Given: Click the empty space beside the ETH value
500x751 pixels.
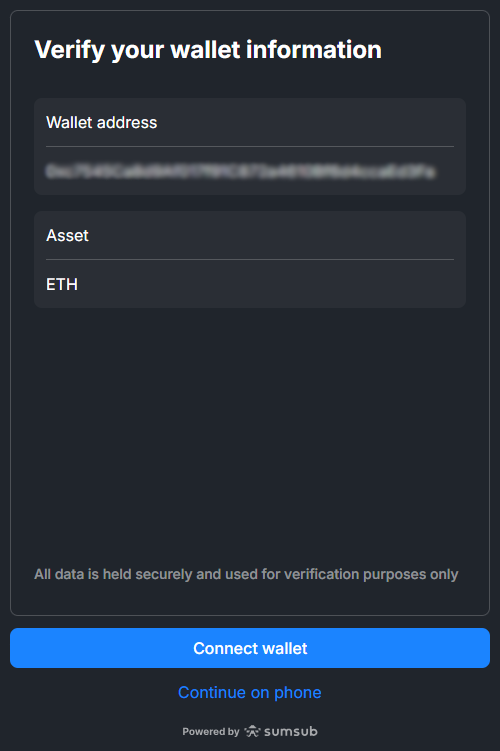Looking at the screenshot, I should pyautogui.click(x=268, y=284).
